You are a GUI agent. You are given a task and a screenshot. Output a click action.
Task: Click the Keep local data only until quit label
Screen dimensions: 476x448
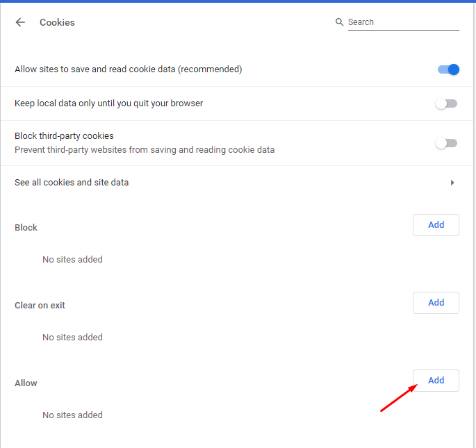pyautogui.click(x=108, y=103)
